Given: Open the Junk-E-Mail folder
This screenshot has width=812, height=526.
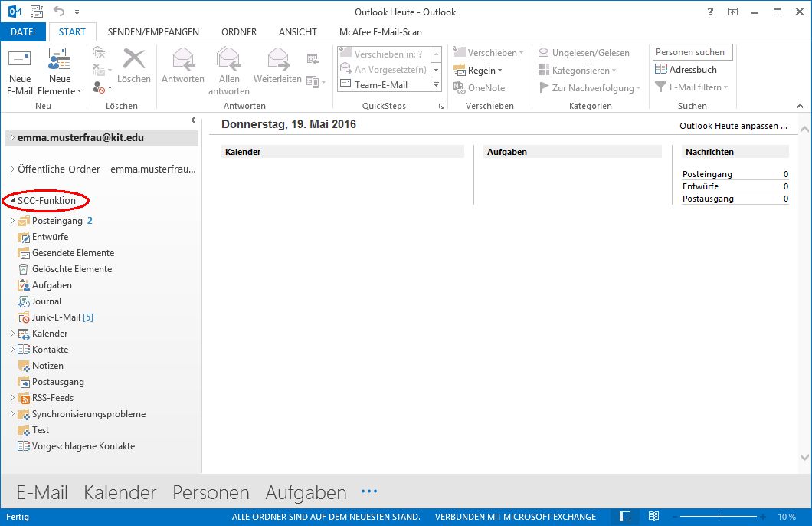Looking at the screenshot, I should [x=56, y=317].
